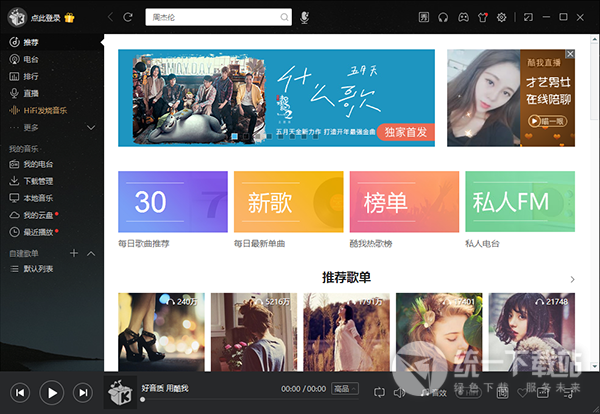Go back with the left arrow button
The width and height of the screenshot is (600, 414).
tap(110, 17)
